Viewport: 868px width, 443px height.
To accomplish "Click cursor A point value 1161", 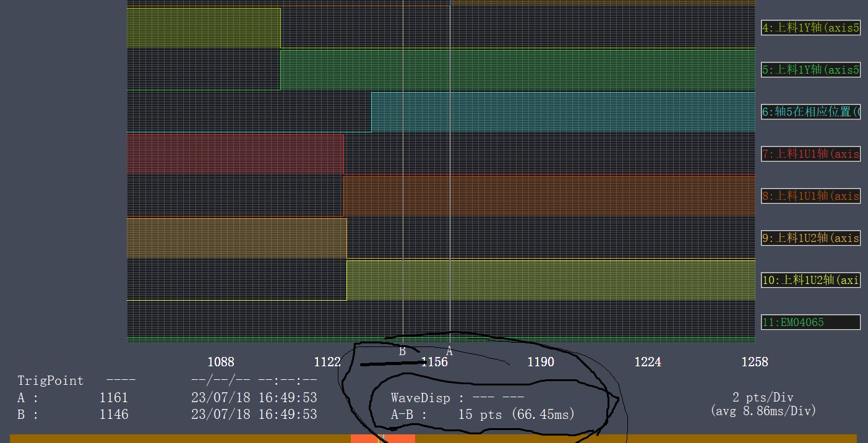I will click(x=114, y=398).
